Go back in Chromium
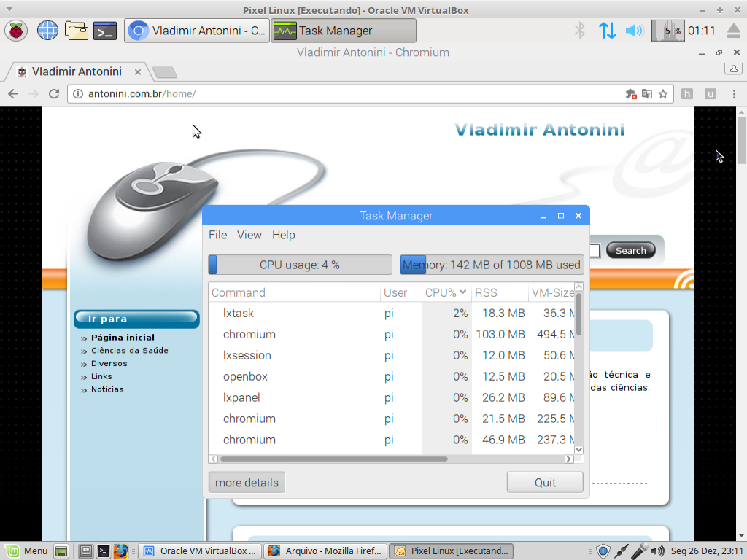 pyautogui.click(x=13, y=94)
